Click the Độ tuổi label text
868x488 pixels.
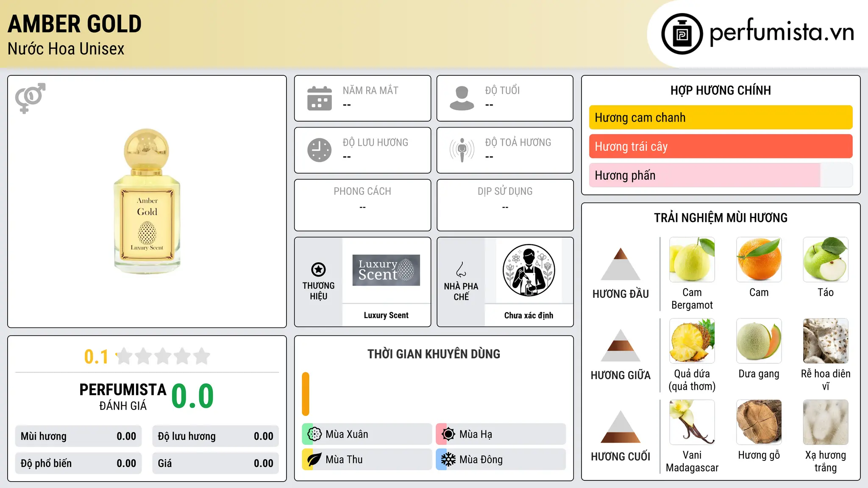point(502,91)
